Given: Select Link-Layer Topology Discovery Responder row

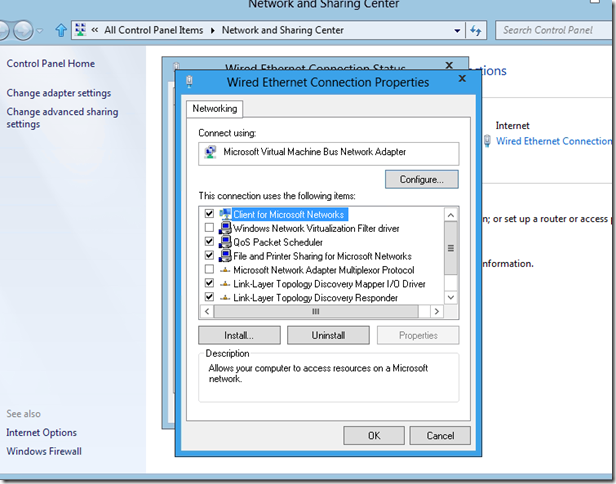Looking at the screenshot, I should 315,298.
